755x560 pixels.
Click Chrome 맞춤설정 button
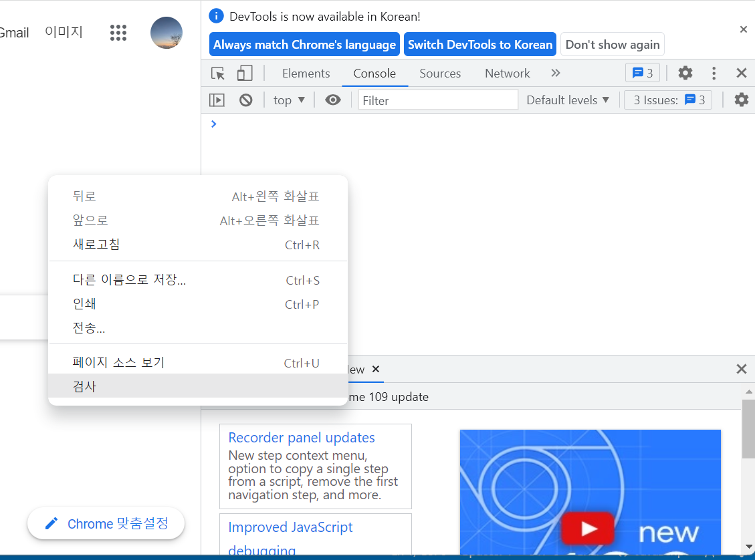click(x=106, y=523)
